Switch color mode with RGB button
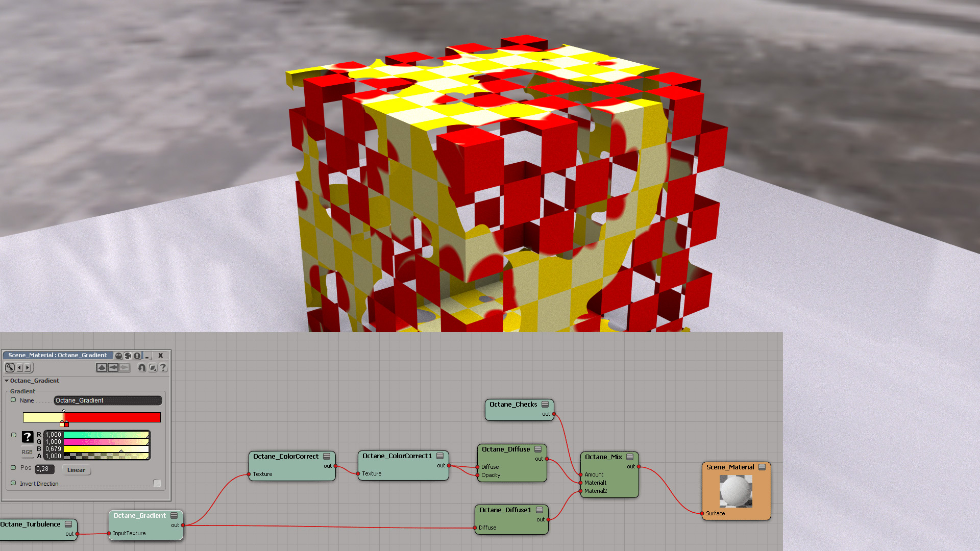 point(27,452)
